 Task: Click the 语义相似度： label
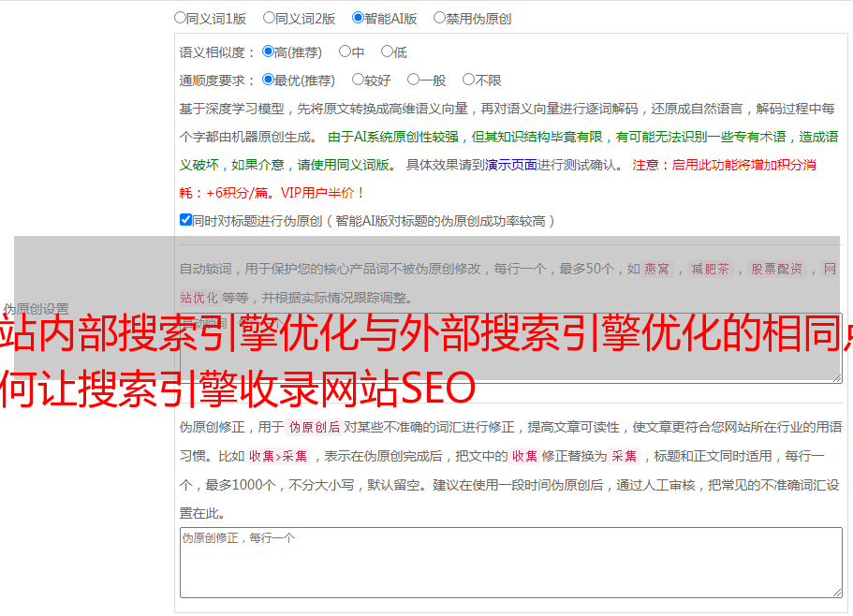click(217, 52)
